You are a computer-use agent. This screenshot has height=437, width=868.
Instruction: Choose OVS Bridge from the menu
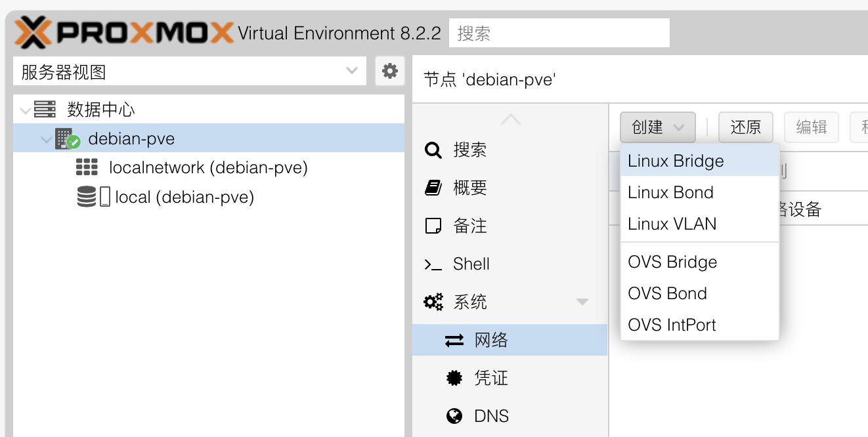click(700, 262)
